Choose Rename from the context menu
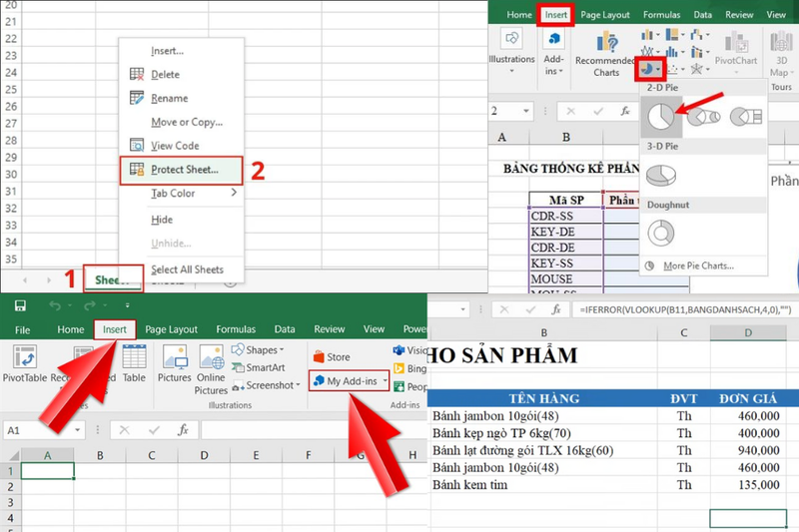799x532 pixels. point(169,98)
